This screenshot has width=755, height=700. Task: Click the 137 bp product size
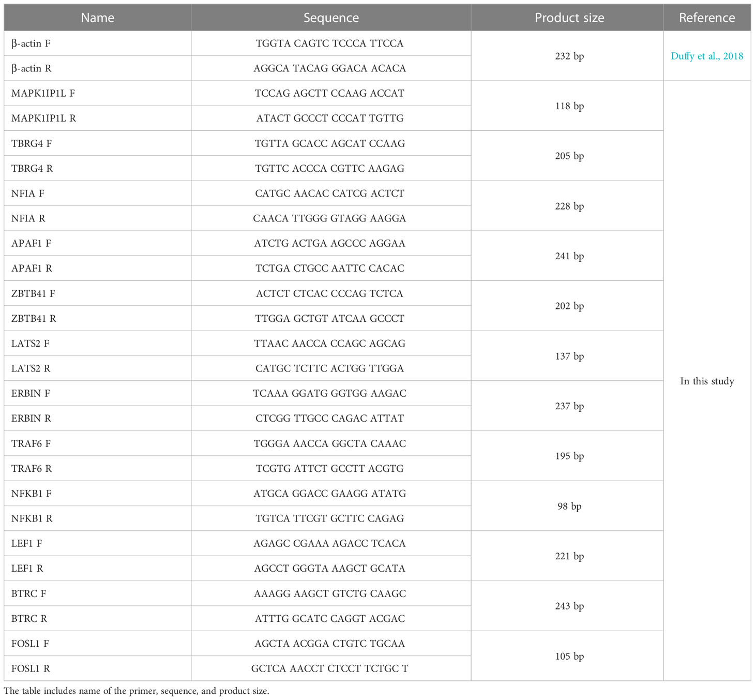(x=569, y=356)
